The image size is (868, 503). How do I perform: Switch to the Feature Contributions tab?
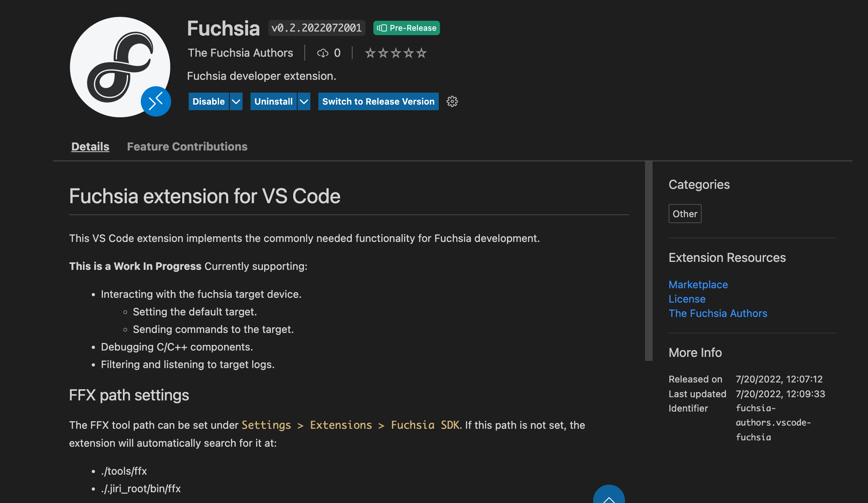tap(187, 146)
